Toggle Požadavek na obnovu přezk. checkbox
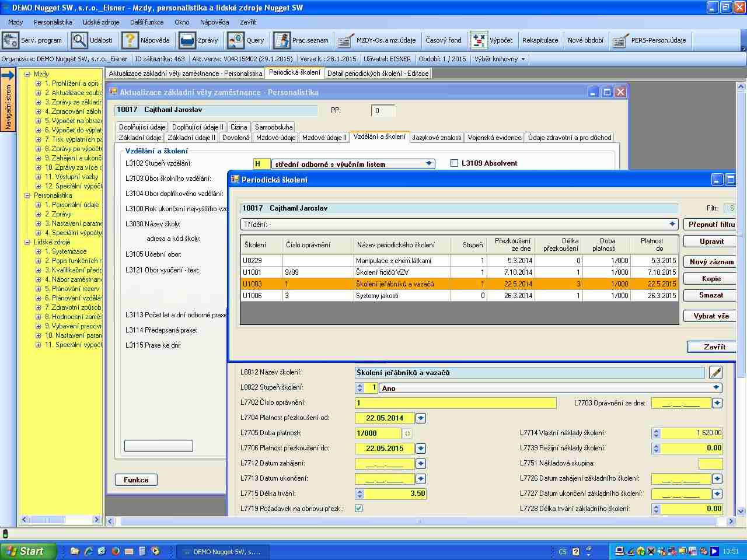 [x=359, y=508]
